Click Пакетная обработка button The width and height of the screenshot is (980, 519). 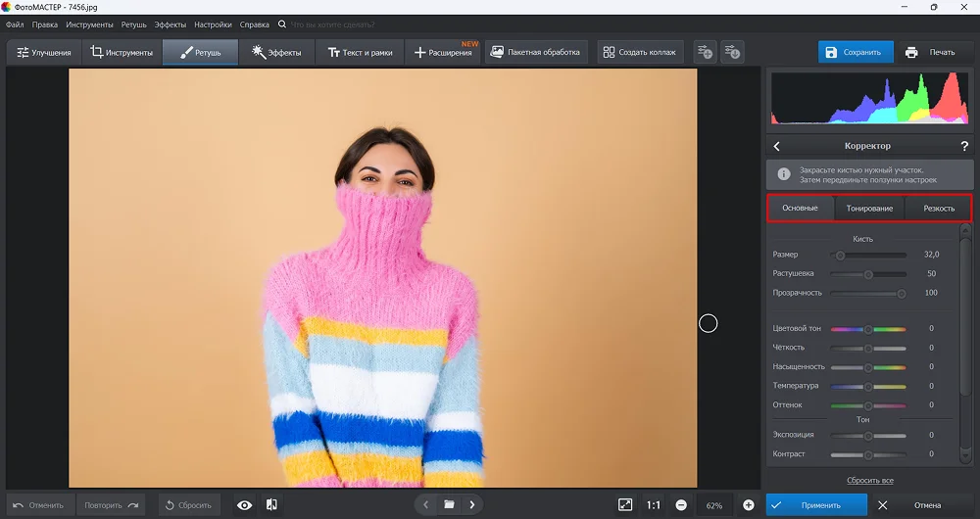(536, 53)
